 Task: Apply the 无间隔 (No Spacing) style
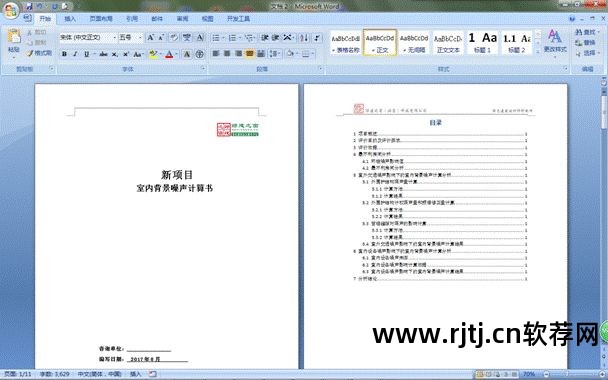tap(414, 43)
